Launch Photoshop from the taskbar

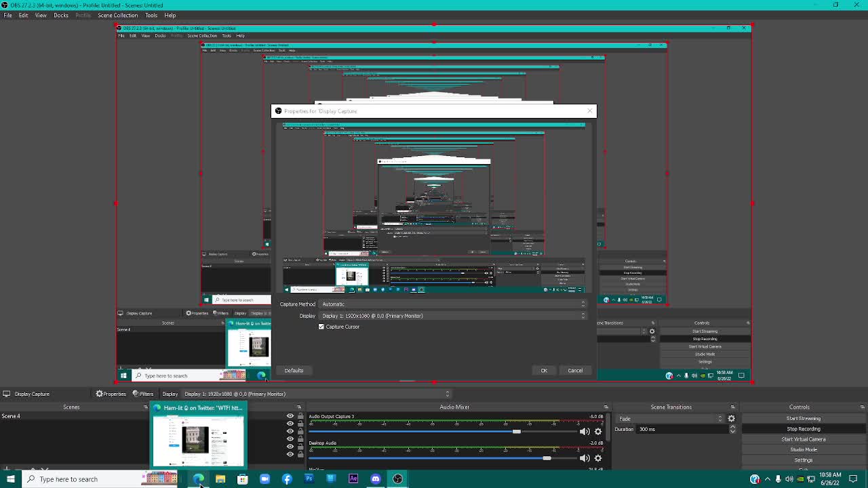point(309,479)
